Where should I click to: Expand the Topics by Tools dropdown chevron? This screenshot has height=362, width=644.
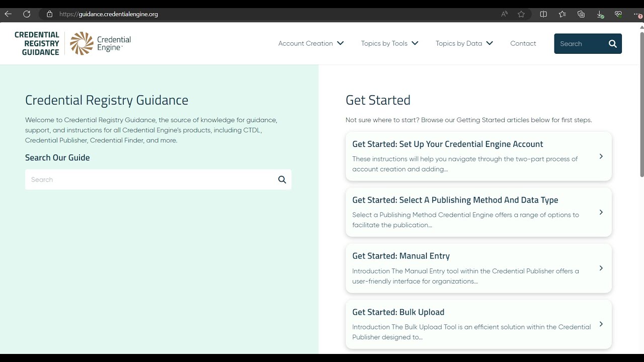coord(415,43)
